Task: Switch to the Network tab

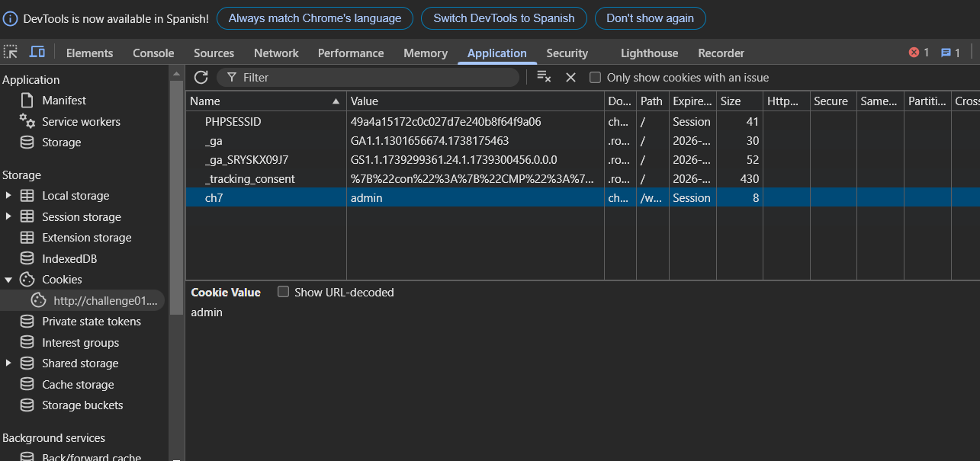Action: coord(276,53)
